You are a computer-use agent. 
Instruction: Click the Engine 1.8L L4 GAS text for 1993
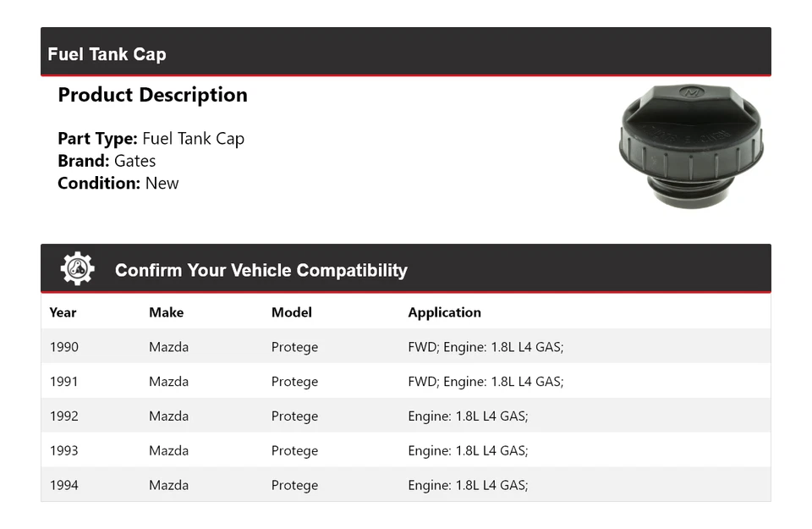466,450
